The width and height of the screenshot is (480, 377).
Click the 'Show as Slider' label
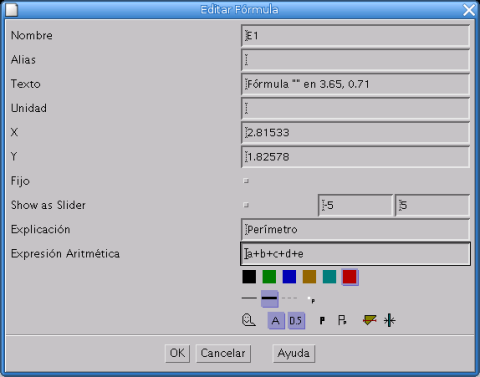coord(48,205)
